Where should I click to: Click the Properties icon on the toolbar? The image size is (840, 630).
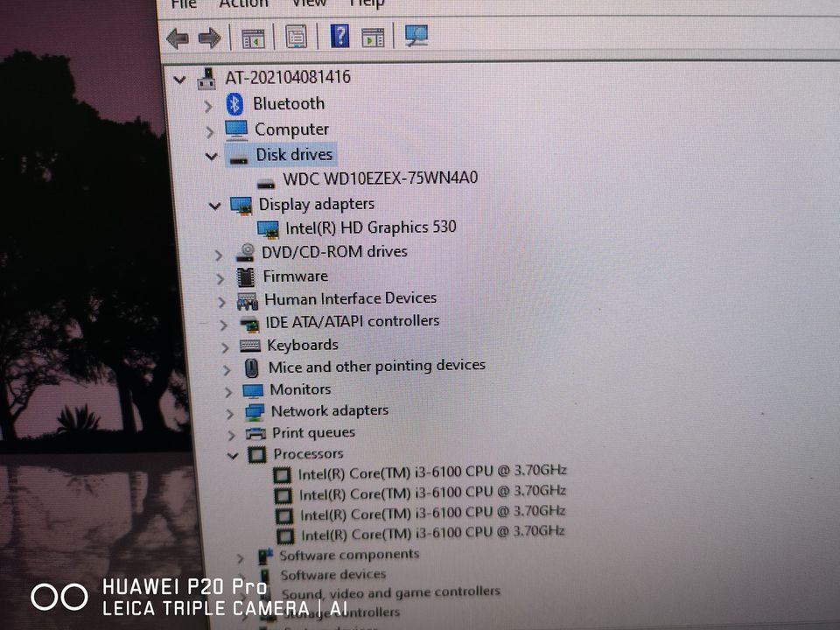295,37
